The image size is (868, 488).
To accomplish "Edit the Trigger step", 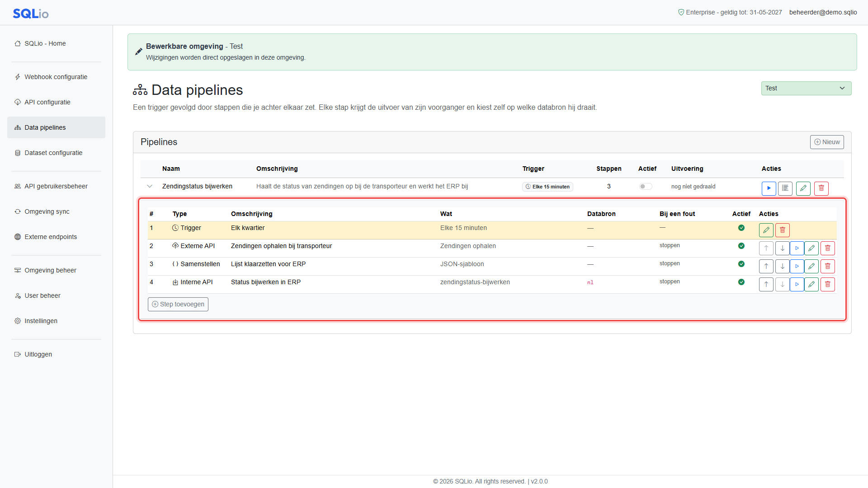I will coord(766,230).
